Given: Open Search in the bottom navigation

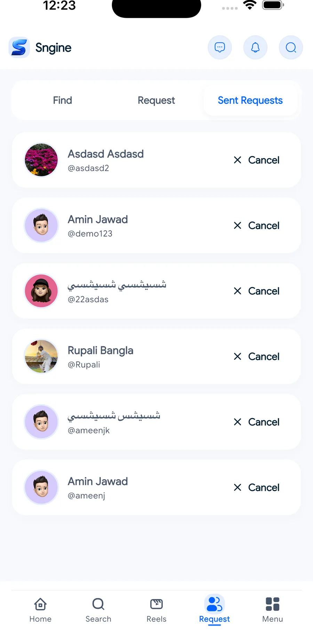Looking at the screenshot, I should click(98, 610).
